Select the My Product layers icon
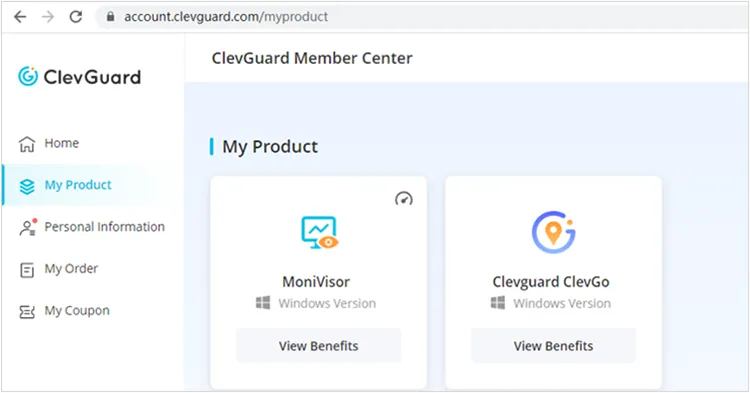This screenshot has width=750, height=393. [x=27, y=186]
